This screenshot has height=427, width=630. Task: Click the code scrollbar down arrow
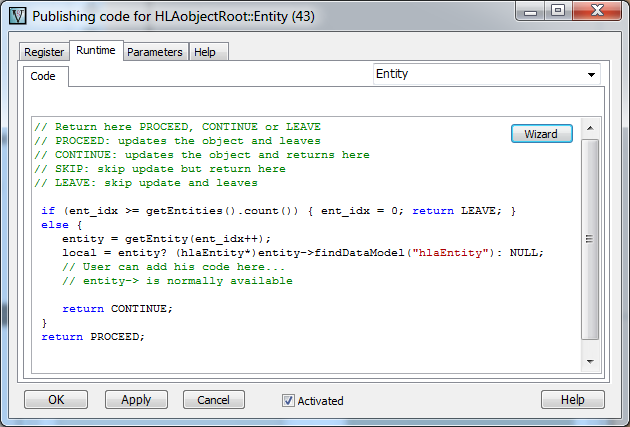(590, 361)
